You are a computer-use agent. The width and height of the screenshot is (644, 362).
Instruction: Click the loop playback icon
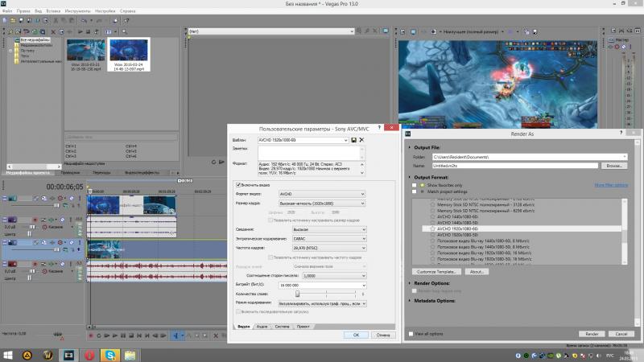click(98, 335)
